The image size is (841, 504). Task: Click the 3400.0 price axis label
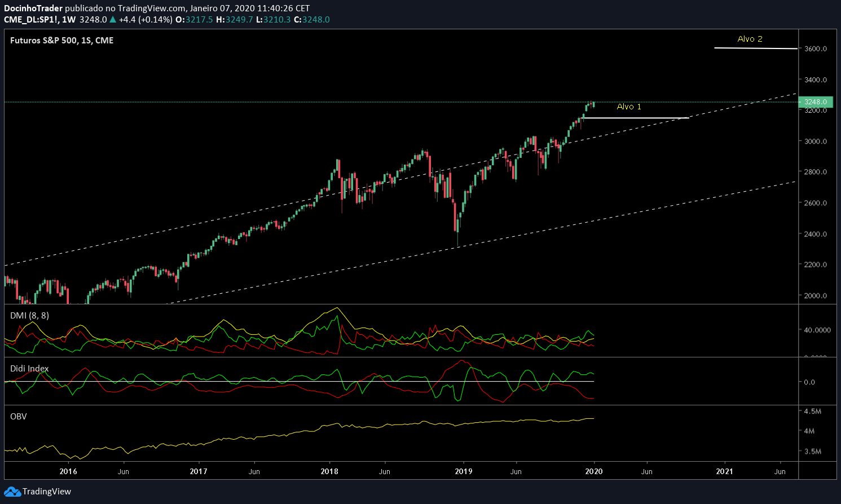click(x=816, y=80)
